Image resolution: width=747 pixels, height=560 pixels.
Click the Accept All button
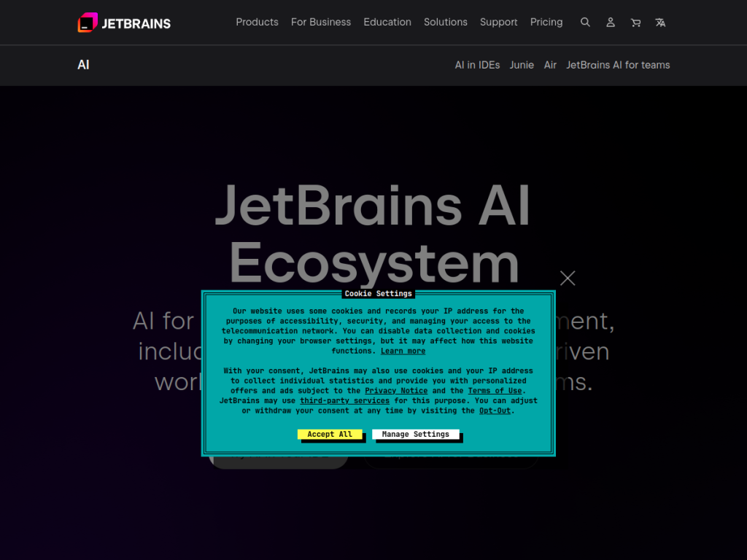coord(330,435)
